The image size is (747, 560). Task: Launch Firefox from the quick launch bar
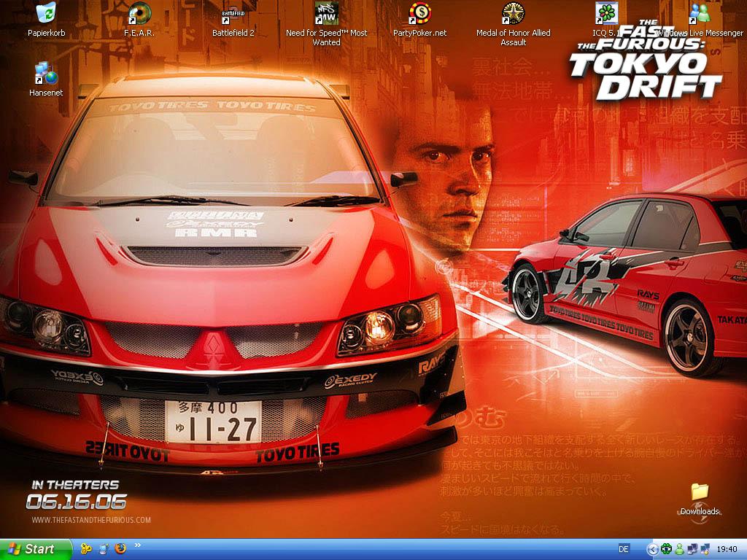click(x=120, y=548)
